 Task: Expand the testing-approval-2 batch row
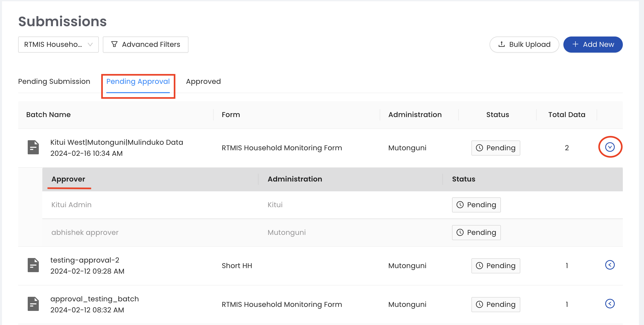(610, 265)
